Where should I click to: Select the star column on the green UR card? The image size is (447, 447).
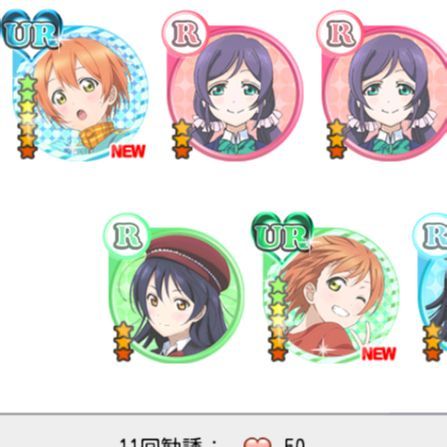coord(278,320)
